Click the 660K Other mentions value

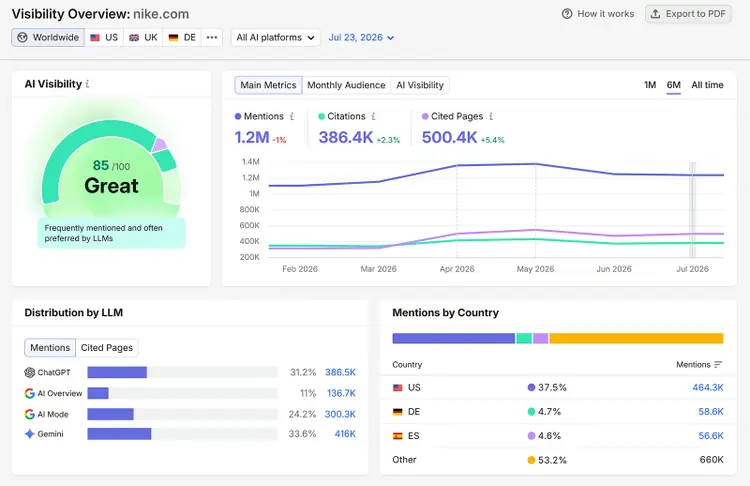[711, 460]
